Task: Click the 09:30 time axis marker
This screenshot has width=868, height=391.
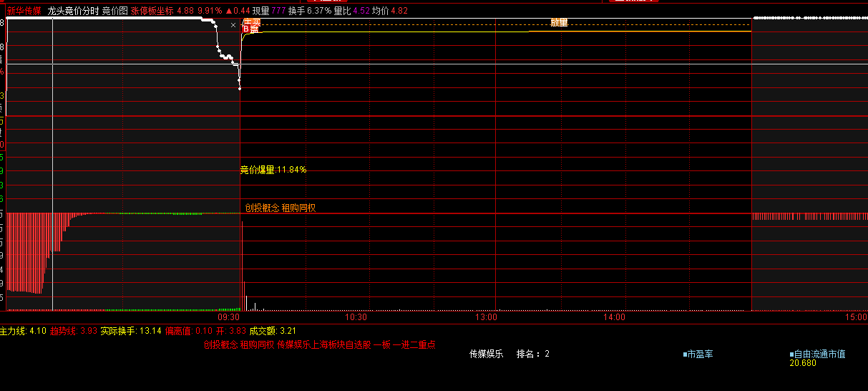Action: (228, 317)
